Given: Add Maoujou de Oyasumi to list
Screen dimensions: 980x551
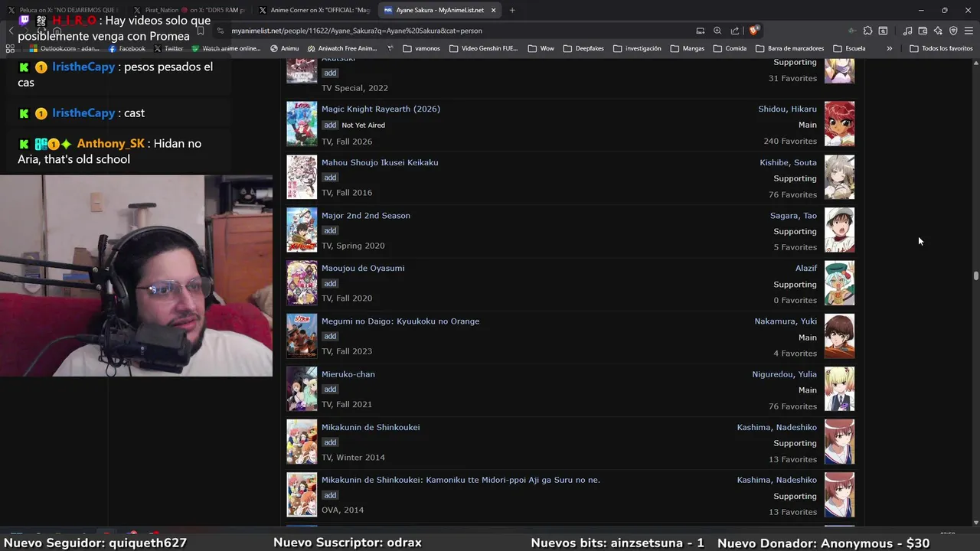Looking at the screenshot, I should [x=330, y=283].
